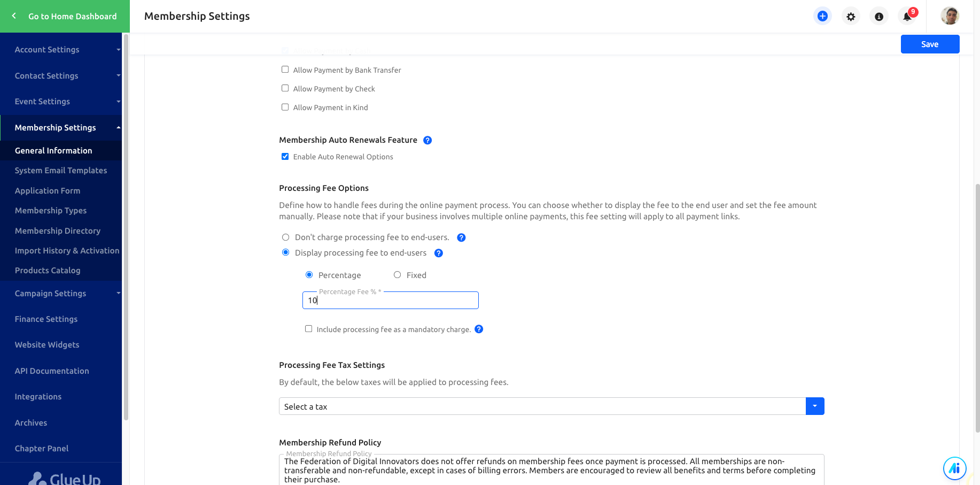Uncheck Enable Auto Renewal Options
980x485 pixels.
coord(285,157)
